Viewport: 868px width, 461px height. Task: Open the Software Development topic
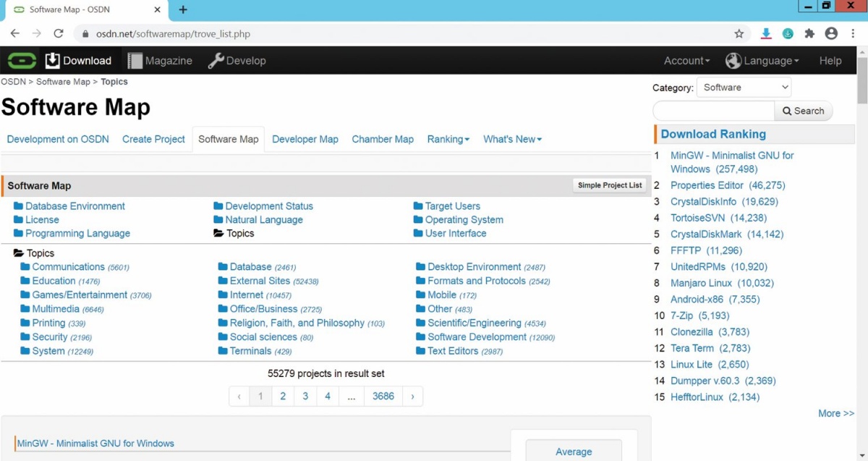pos(477,337)
